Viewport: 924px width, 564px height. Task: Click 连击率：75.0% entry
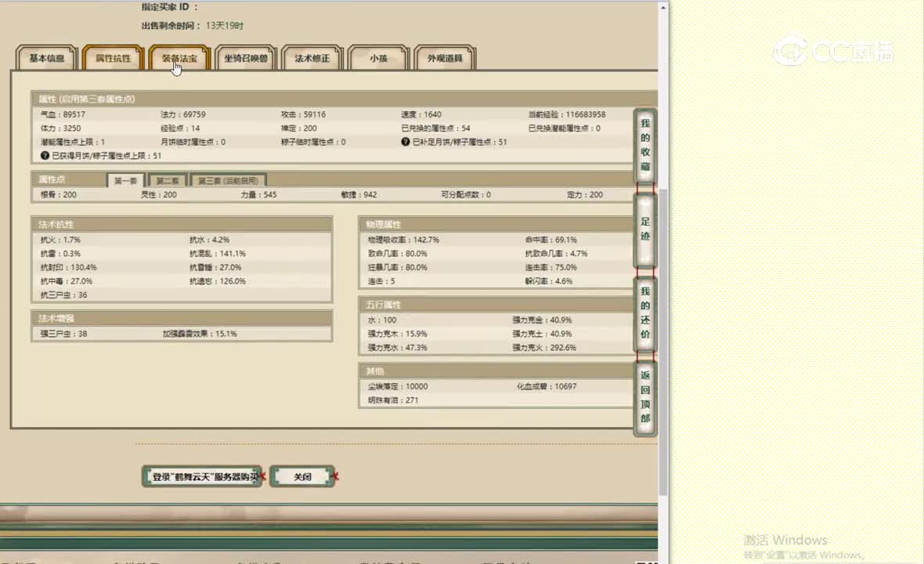551,267
